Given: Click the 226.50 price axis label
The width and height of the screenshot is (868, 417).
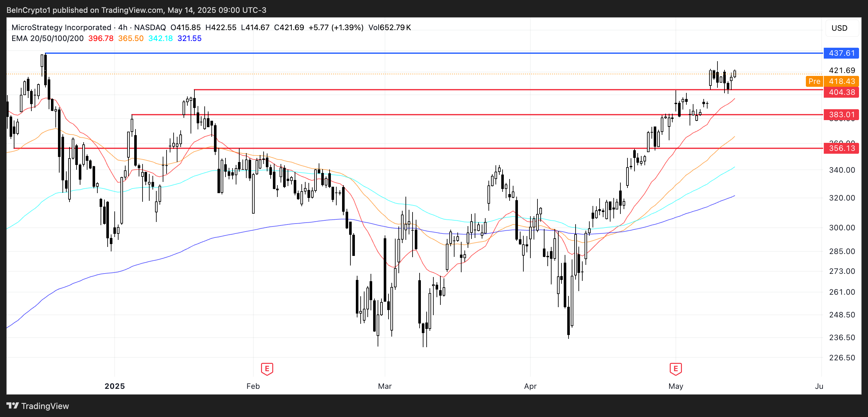Looking at the screenshot, I should pyautogui.click(x=842, y=358).
